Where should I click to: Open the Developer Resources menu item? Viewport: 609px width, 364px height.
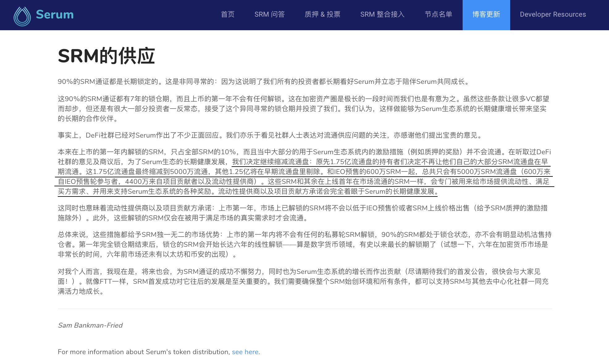click(x=553, y=14)
